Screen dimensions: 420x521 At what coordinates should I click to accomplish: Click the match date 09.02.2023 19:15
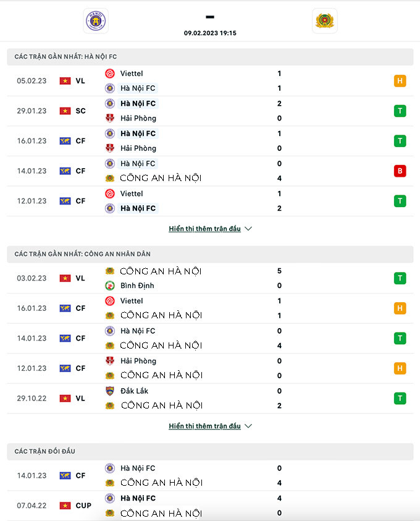pyautogui.click(x=210, y=33)
